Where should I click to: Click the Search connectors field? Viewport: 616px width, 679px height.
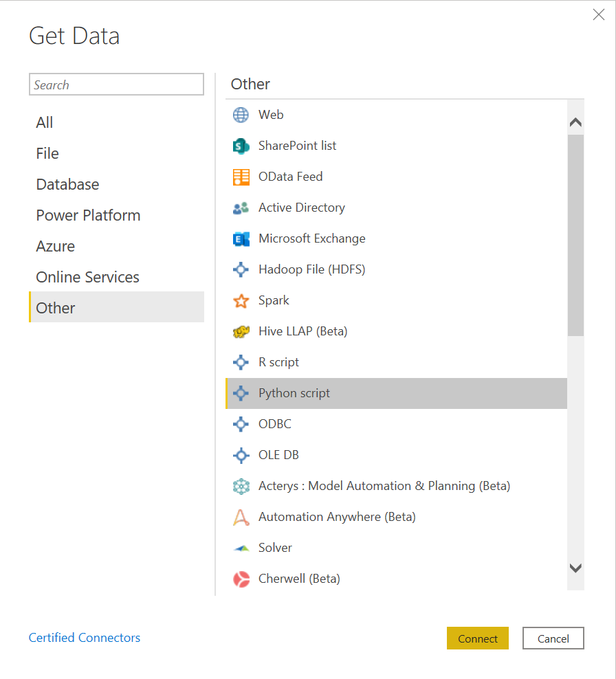click(116, 85)
